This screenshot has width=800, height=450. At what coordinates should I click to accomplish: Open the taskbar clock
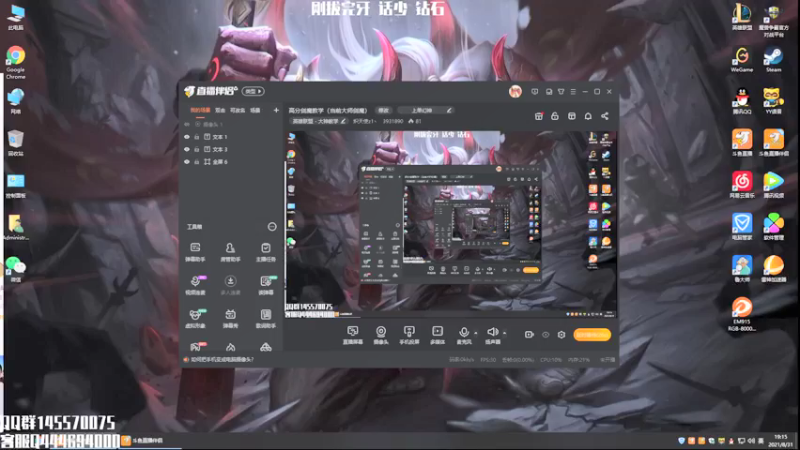(x=781, y=440)
